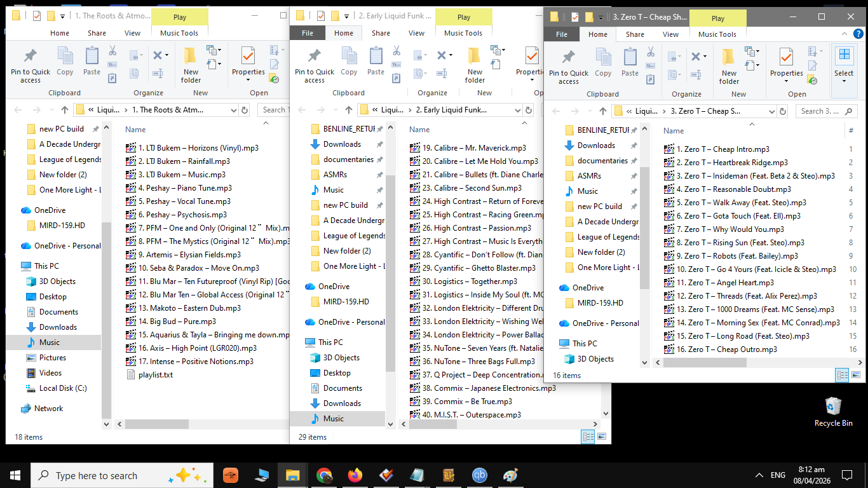Open View tab in Early Liquid Funk window
868x488 pixels.
[x=417, y=33]
